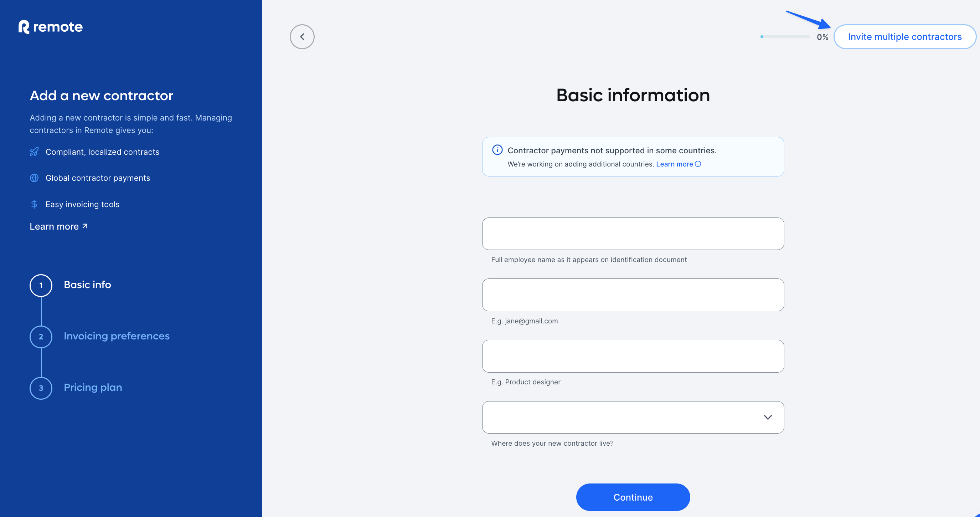Click the globe icon for global contractor payments
Screen dimensions: 980x517
[x=35, y=178]
